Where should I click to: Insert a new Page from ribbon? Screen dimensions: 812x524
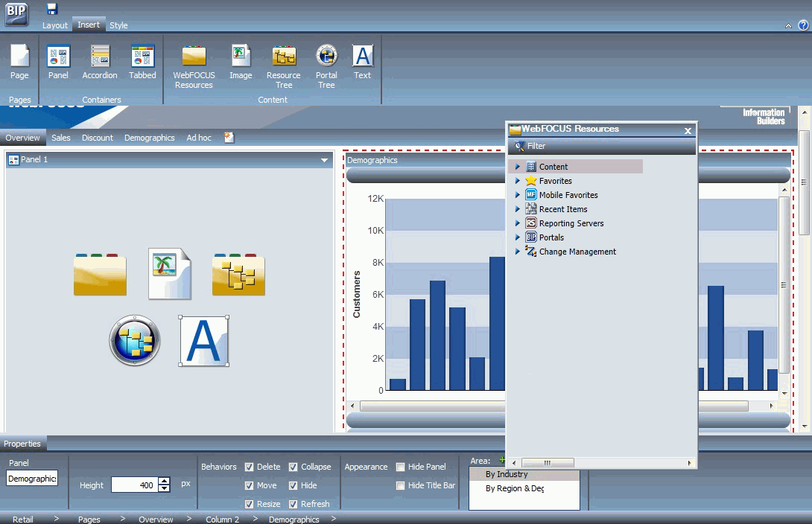(x=19, y=62)
